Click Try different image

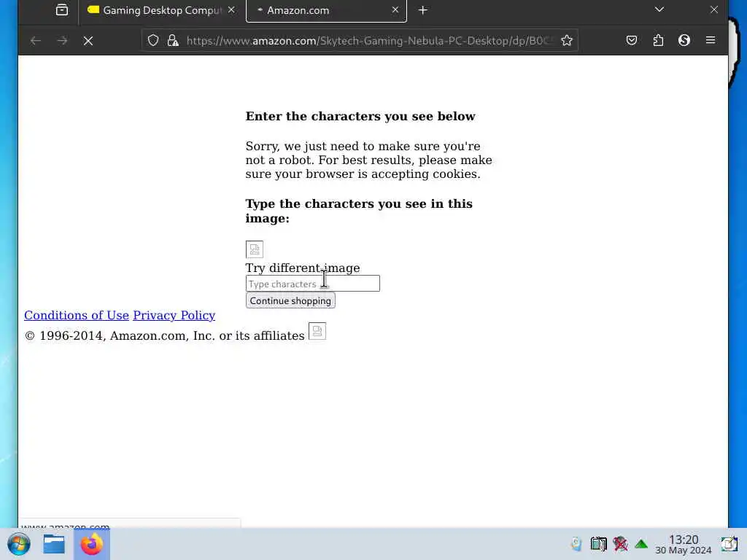pos(303,268)
